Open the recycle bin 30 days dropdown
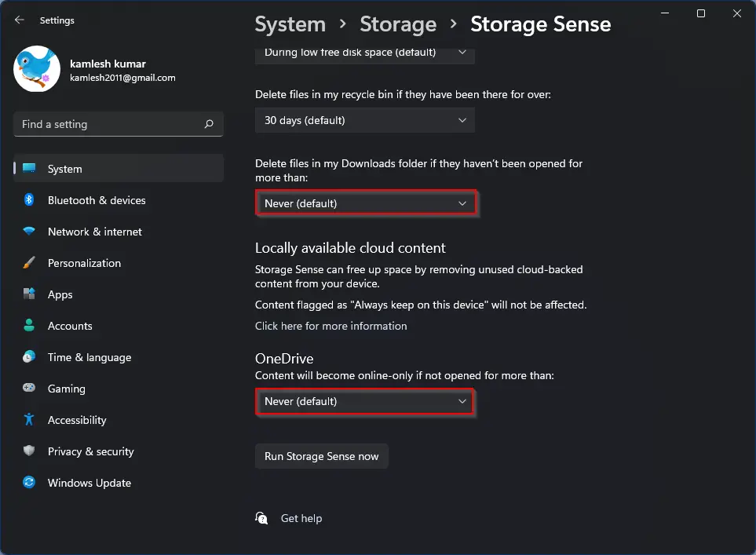This screenshot has width=756, height=555. click(365, 120)
